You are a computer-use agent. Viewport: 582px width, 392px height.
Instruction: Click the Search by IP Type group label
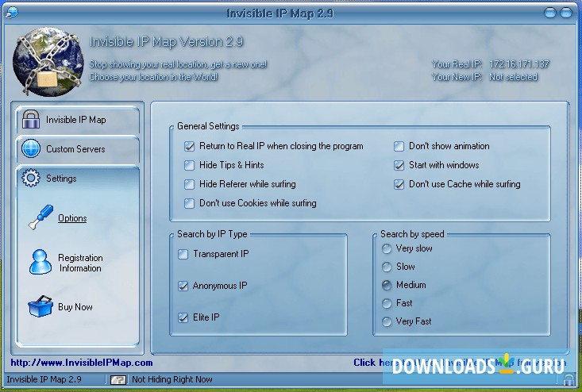212,234
